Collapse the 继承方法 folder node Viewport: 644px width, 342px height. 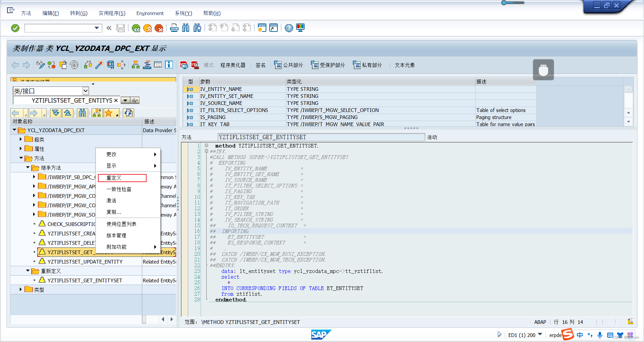tap(28, 167)
